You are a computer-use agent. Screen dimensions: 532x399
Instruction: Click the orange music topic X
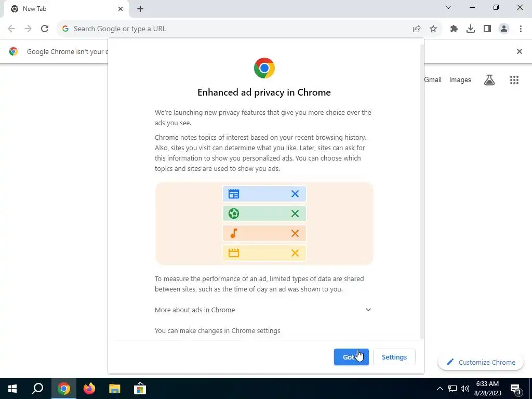(295, 233)
